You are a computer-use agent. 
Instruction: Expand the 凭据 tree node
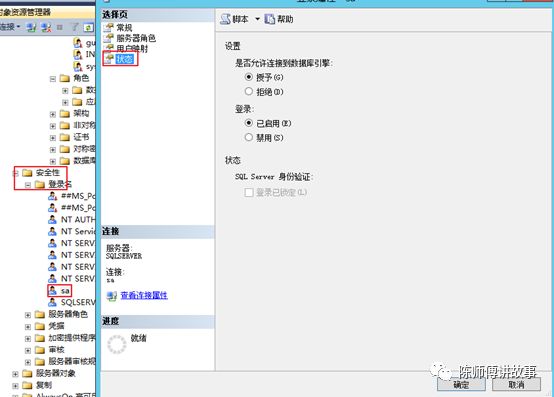click(28, 327)
